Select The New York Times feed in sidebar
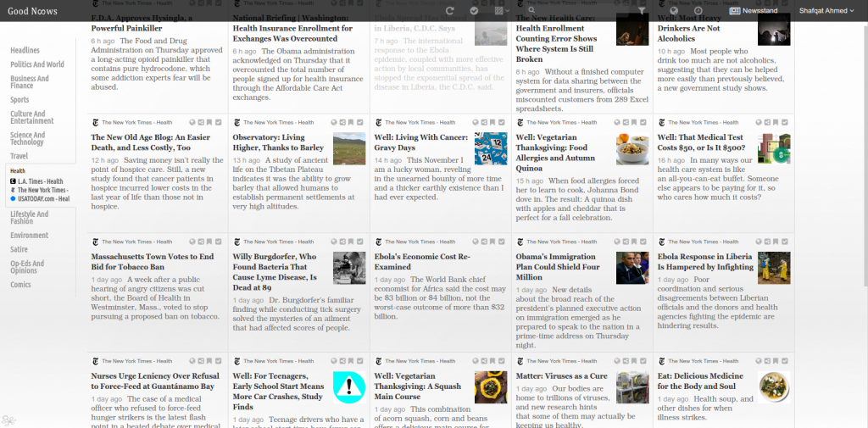Image resolution: width=868 pixels, height=428 pixels. [39, 190]
